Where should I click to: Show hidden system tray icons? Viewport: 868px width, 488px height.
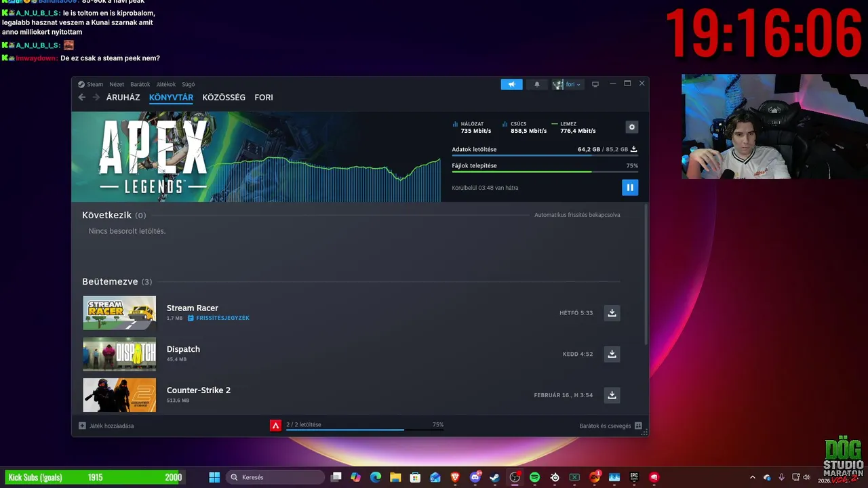752,477
